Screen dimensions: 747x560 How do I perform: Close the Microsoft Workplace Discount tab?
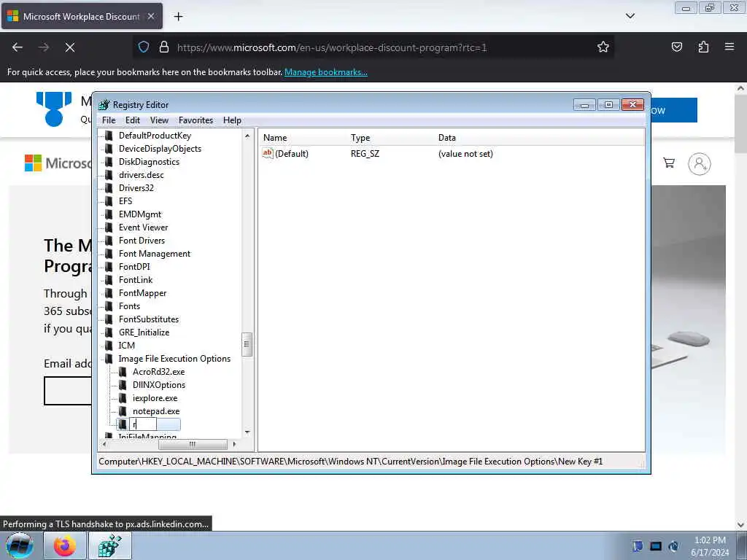pos(150,16)
